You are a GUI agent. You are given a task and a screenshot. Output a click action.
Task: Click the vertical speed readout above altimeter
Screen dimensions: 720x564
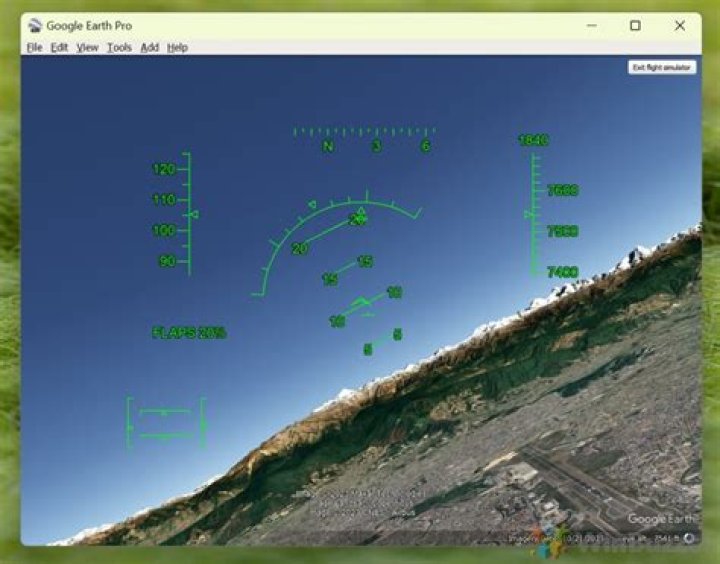pos(533,140)
